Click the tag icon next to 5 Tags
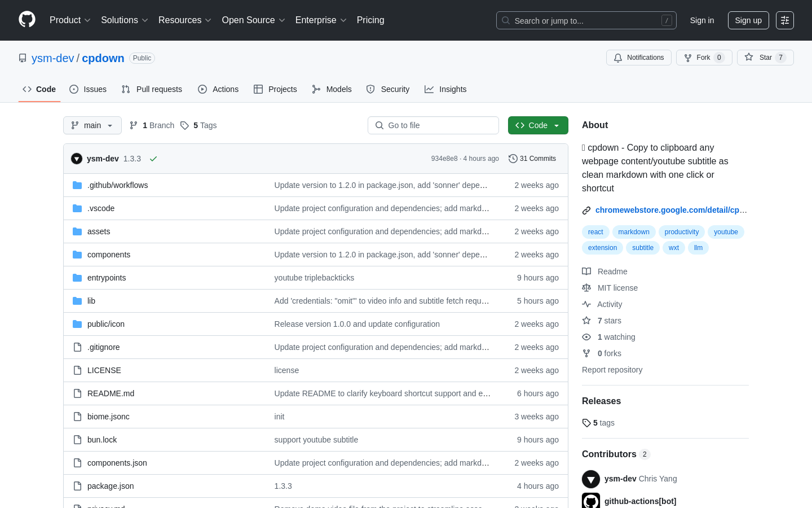812x508 pixels. 184,125
